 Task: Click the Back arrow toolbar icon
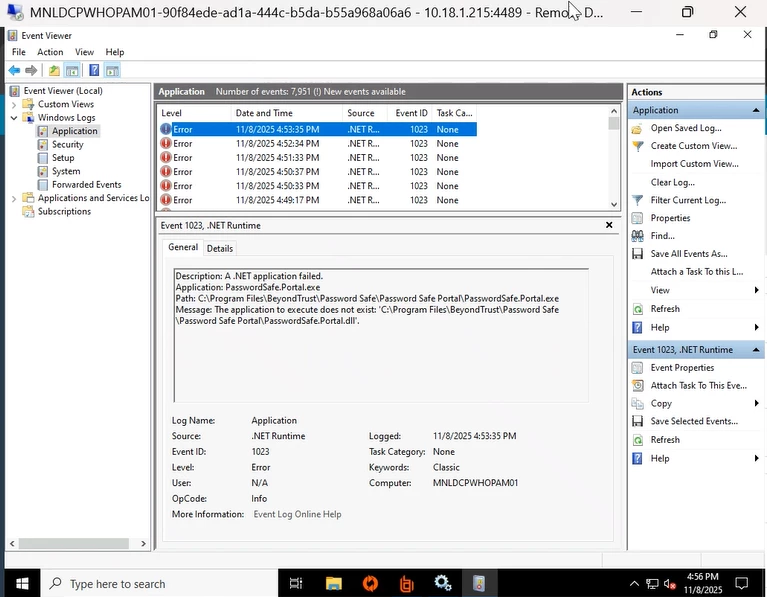(x=14, y=70)
